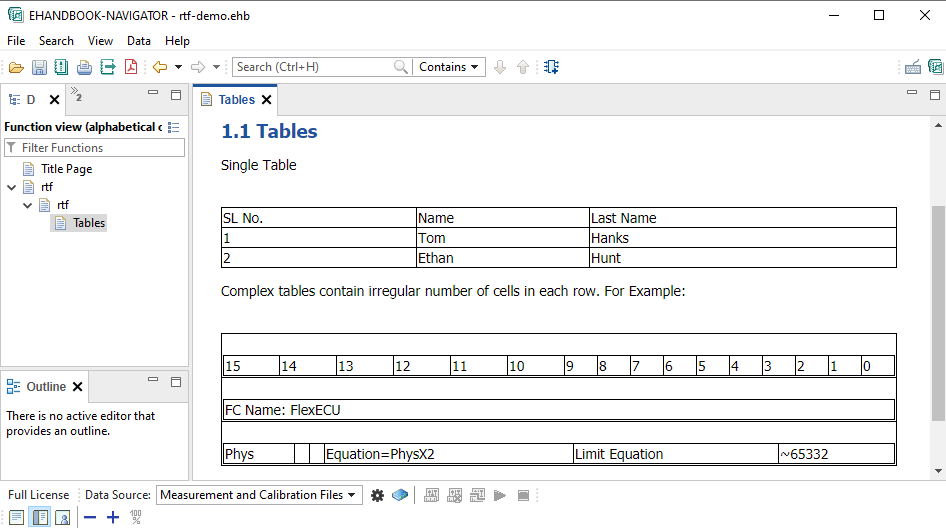
Task: Select Title Page in function tree
Action: (66, 169)
